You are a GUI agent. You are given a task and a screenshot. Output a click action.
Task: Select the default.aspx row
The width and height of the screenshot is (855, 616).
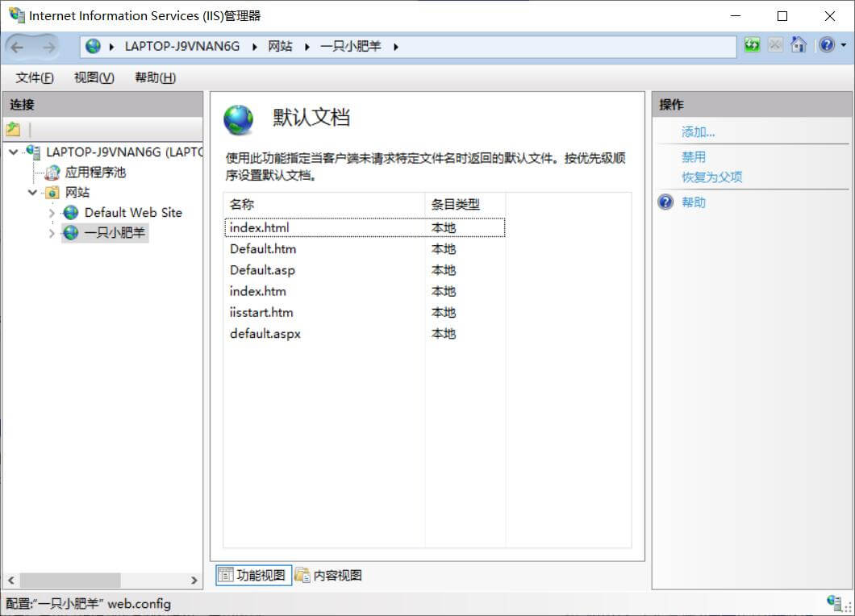(365, 334)
